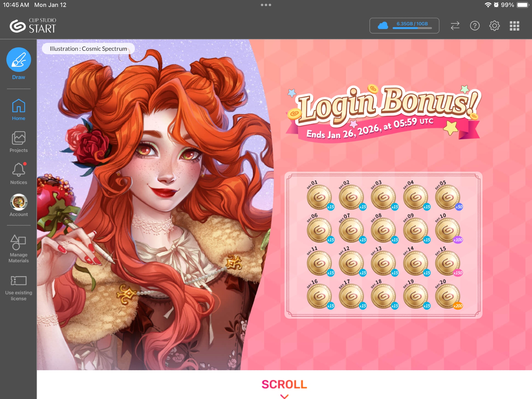
Task: Click Illustration: Cosmic Spectrum credit label
Action: (88, 49)
